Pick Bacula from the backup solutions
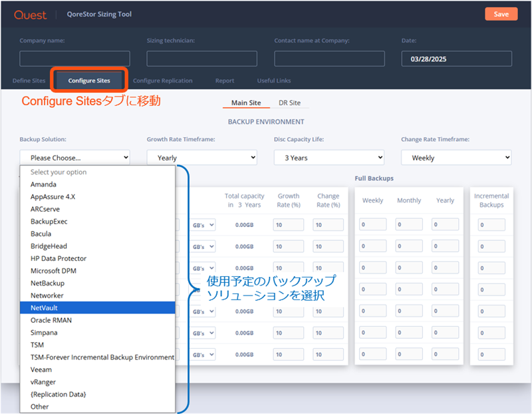This screenshot has height=414, width=532. [x=98, y=234]
